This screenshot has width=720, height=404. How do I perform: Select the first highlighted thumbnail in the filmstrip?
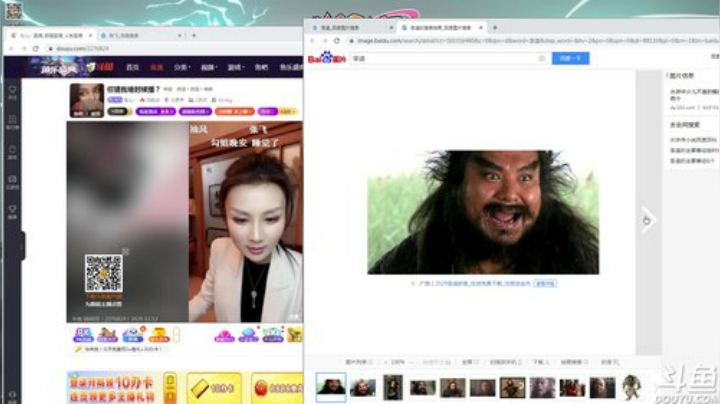[x=331, y=387]
